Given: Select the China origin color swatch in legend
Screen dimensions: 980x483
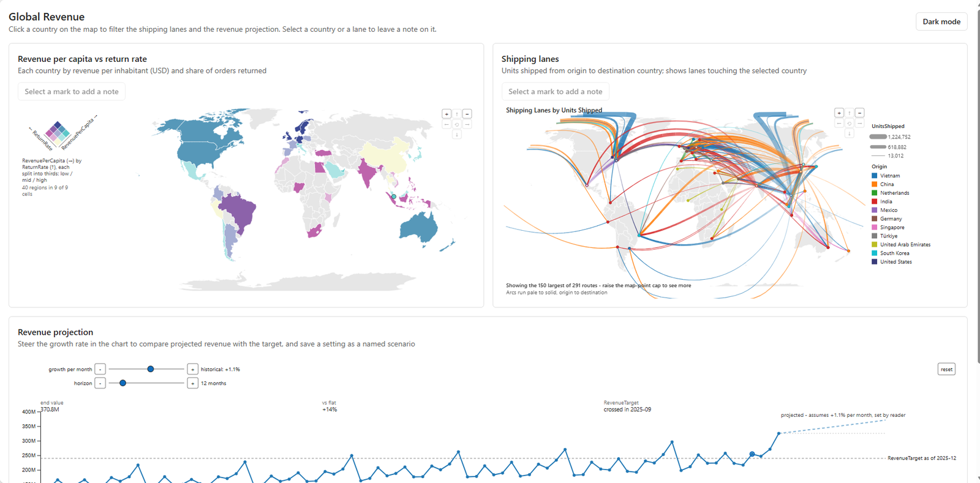Looking at the screenshot, I should click(x=875, y=184).
